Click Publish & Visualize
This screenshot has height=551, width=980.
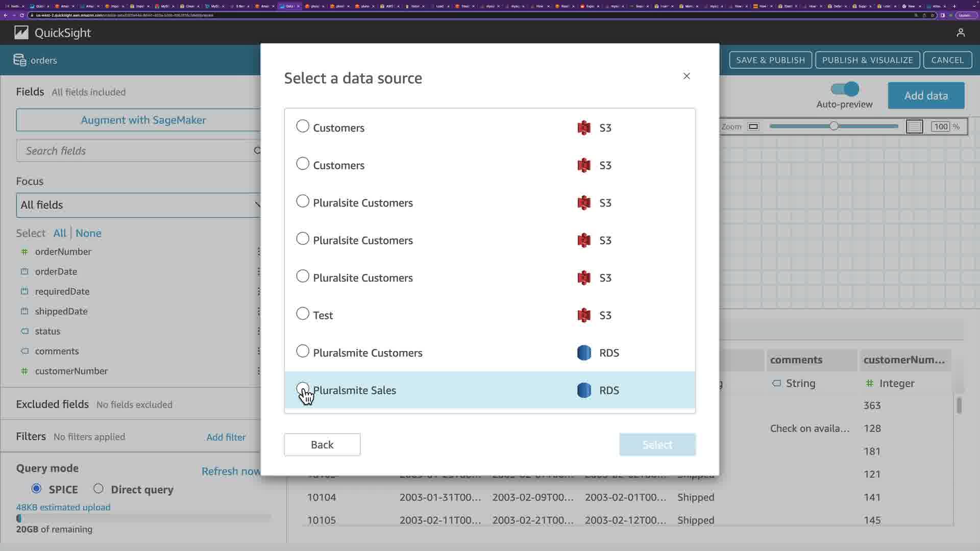tap(867, 60)
